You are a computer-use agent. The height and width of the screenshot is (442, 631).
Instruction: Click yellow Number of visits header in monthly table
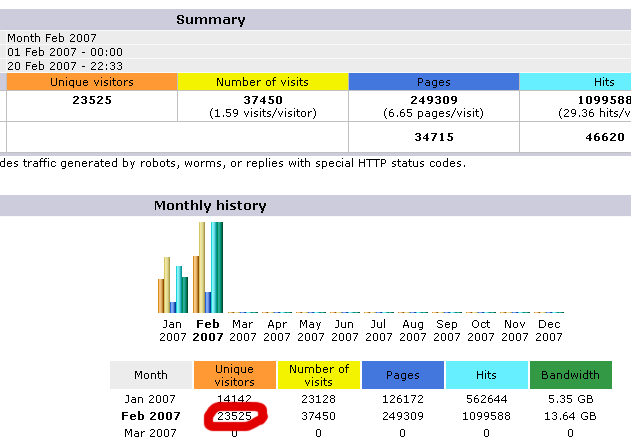click(319, 375)
